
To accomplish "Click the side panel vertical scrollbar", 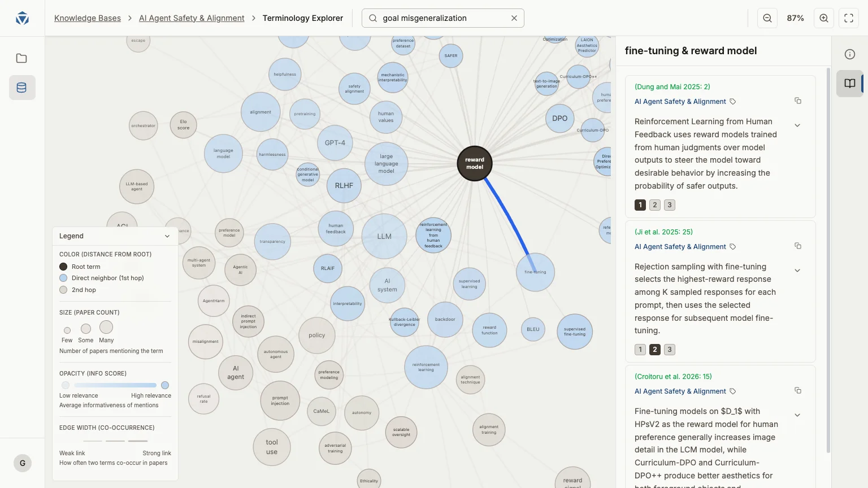I will (x=828, y=260).
